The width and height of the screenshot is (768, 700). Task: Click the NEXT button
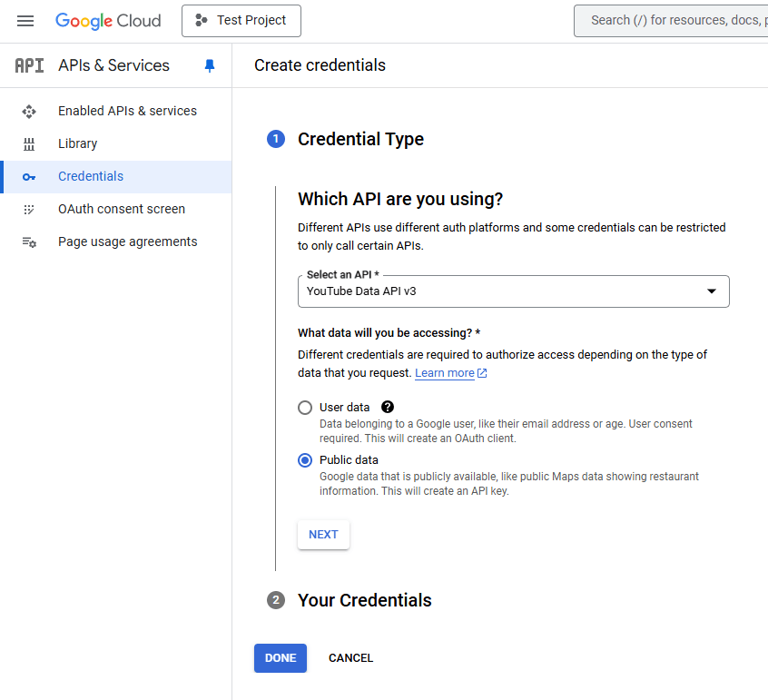323,535
